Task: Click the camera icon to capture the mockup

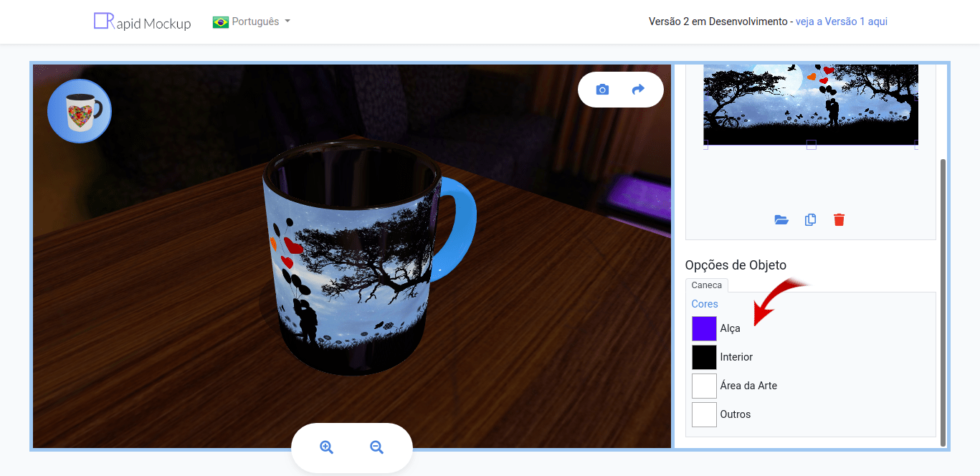Action: click(601, 89)
